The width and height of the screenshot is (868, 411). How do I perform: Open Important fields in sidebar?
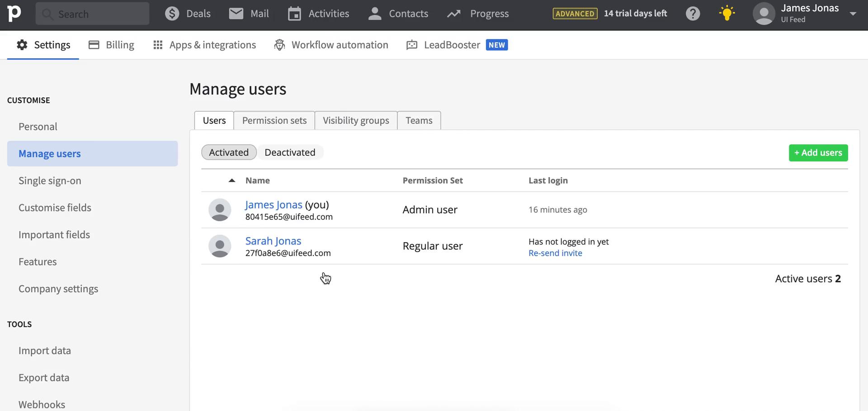coord(54,235)
